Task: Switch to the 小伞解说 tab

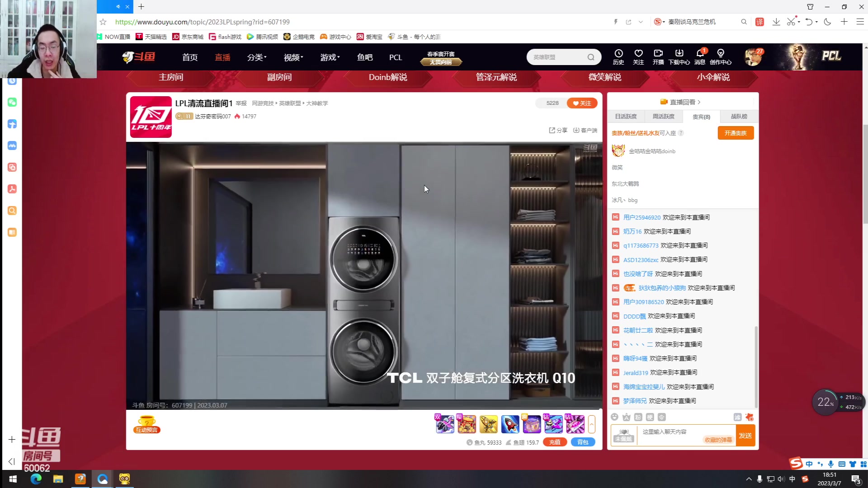Action: (713, 77)
